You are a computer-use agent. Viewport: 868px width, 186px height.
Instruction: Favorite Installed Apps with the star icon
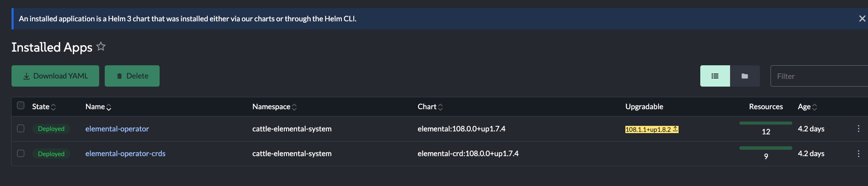tap(101, 46)
